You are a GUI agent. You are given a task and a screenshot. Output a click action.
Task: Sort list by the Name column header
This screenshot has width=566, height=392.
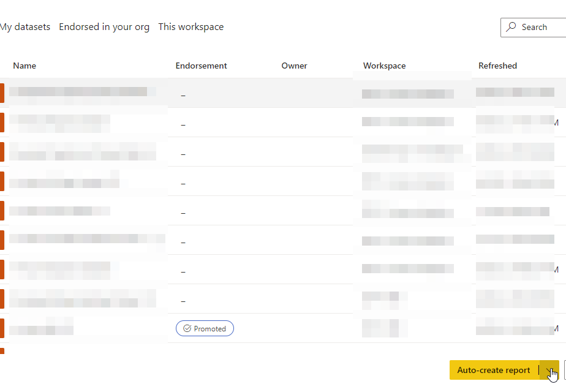25,66
